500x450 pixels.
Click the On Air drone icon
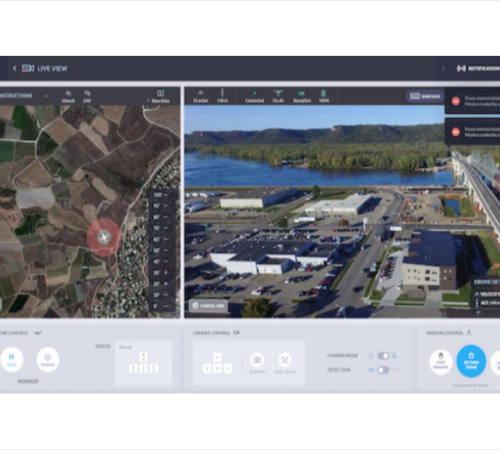[x=278, y=93]
